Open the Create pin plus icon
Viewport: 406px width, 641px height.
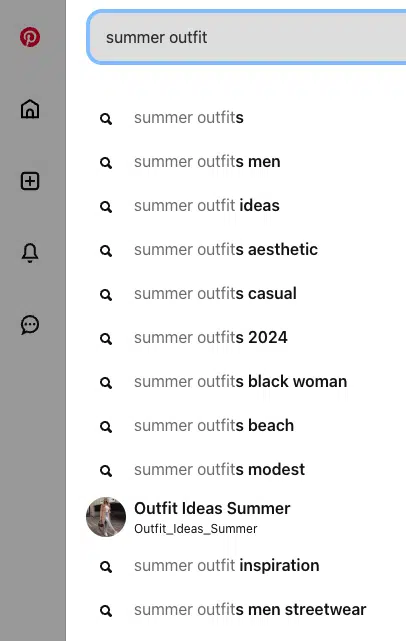(x=30, y=181)
